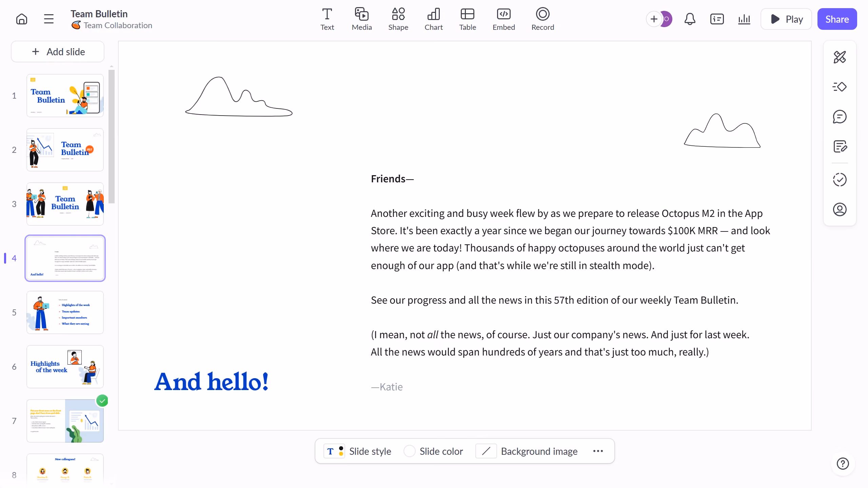
Task: Open the user avatar circle
Action: pyautogui.click(x=667, y=19)
